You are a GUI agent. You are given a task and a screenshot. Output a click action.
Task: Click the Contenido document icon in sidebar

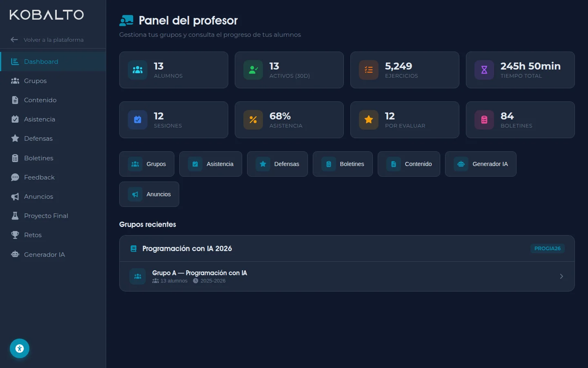pos(15,100)
